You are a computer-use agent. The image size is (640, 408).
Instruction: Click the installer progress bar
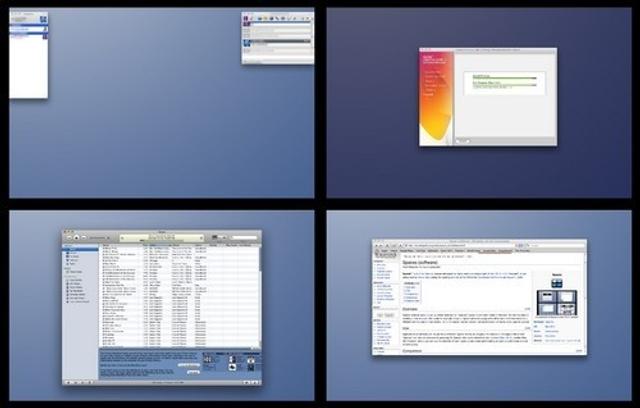(503, 77)
